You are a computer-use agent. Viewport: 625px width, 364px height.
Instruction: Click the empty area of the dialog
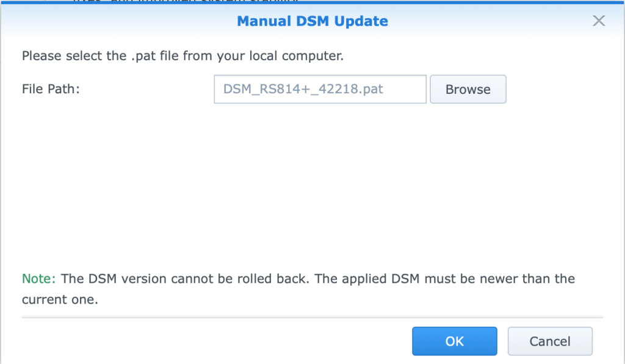tap(312, 183)
